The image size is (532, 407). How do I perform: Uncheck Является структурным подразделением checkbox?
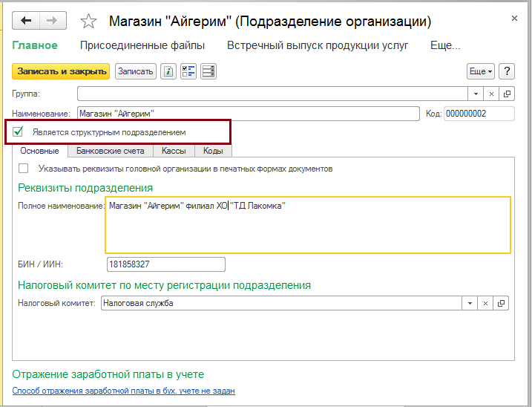click(x=19, y=131)
